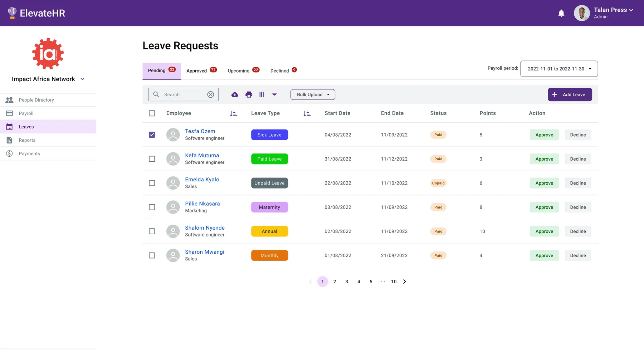644x362 pixels.
Task: Open Payments in sidebar
Action: coord(48,153)
